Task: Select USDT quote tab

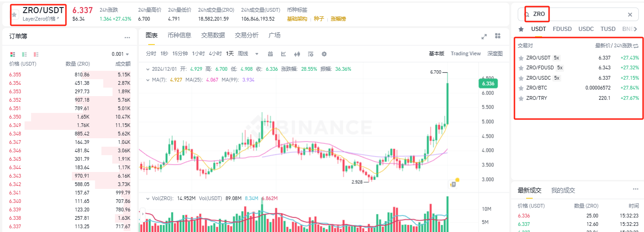Action: pyautogui.click(x=539, y=29)
